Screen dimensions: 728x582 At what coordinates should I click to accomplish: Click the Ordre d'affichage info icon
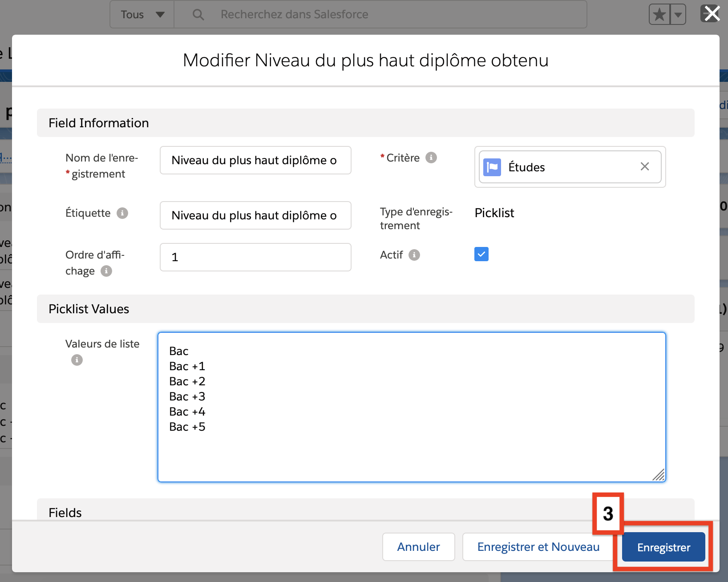[x=106, y=271]
